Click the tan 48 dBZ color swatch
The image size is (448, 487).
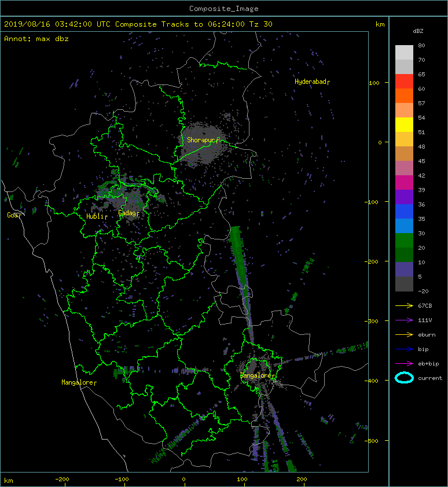[404, 153]
